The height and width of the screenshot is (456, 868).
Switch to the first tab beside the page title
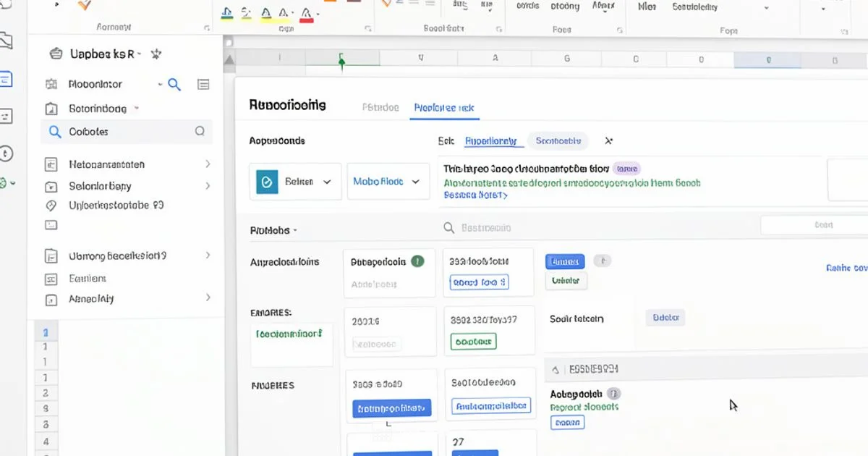coord(380,106)
